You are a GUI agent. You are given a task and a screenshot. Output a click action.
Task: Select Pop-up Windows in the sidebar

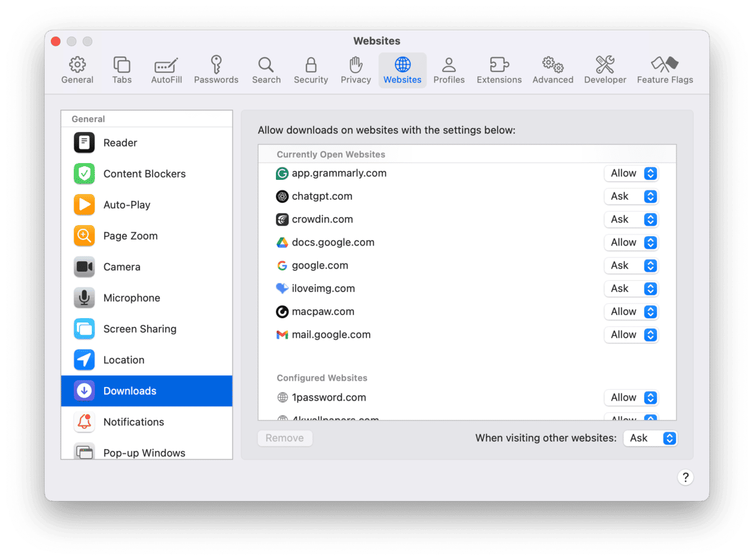pos(144,453)
